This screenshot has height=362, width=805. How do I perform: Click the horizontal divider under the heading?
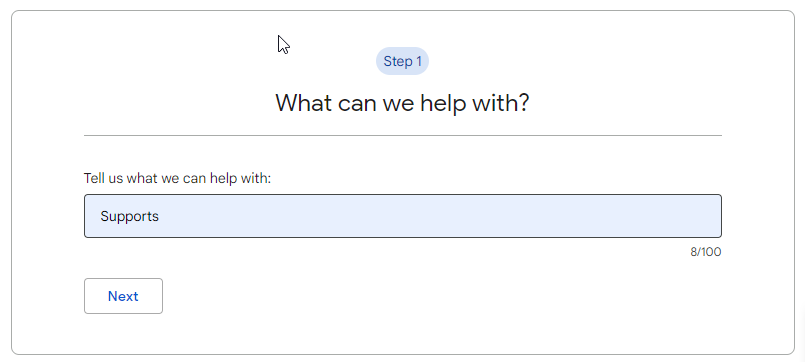pos(402,136)
